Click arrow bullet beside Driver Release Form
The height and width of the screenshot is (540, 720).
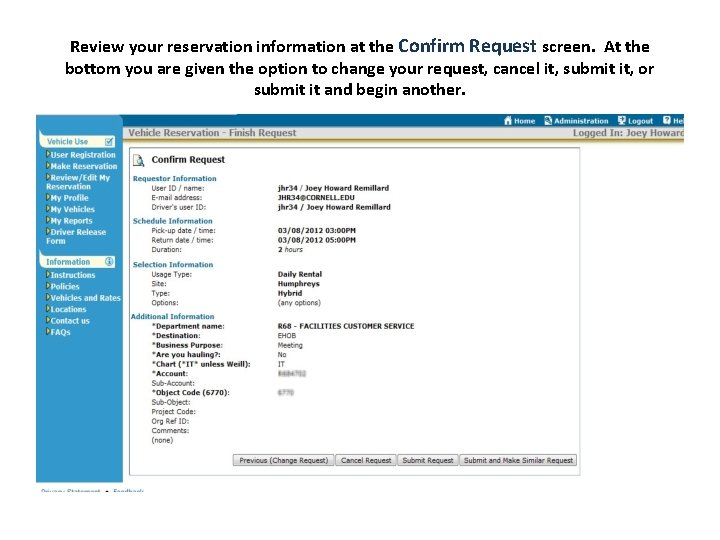(48, 231)
